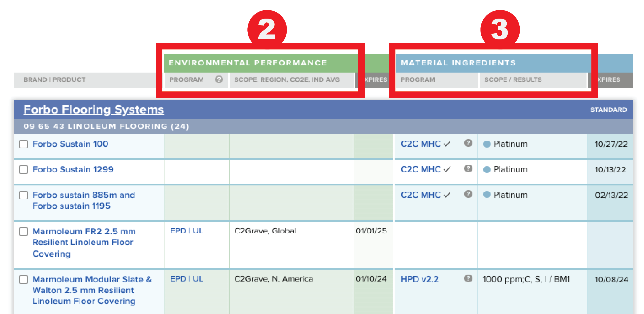Open help icon beside Environmental Performance PROGRAM header
This screenshot has height=314, width=644.
coord(219,79)
